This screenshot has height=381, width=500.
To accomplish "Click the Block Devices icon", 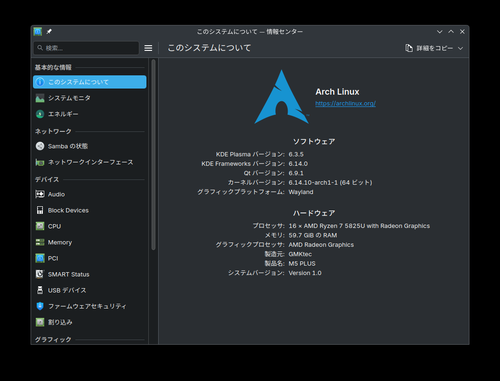I will coord(40,210).
